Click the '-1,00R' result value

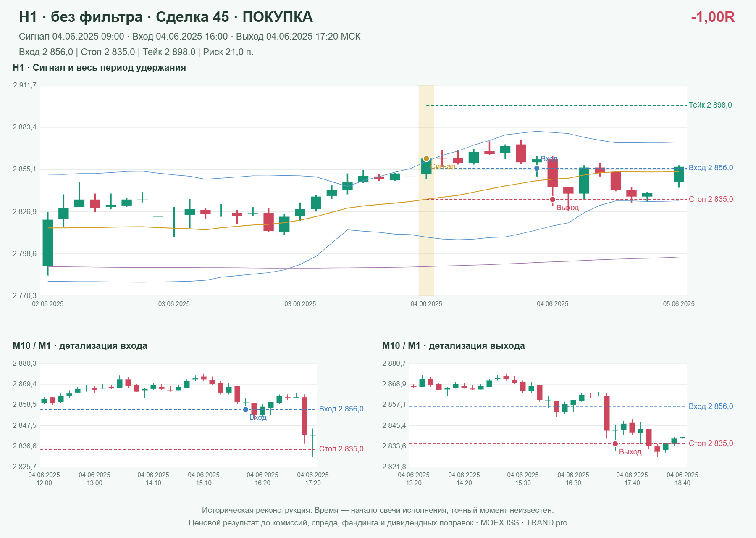point(713,17)
